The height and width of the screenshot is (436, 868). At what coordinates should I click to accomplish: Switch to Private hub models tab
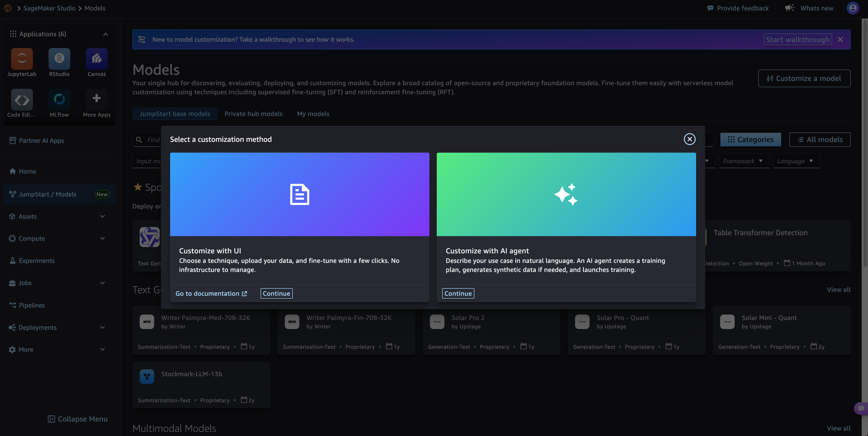253,114
